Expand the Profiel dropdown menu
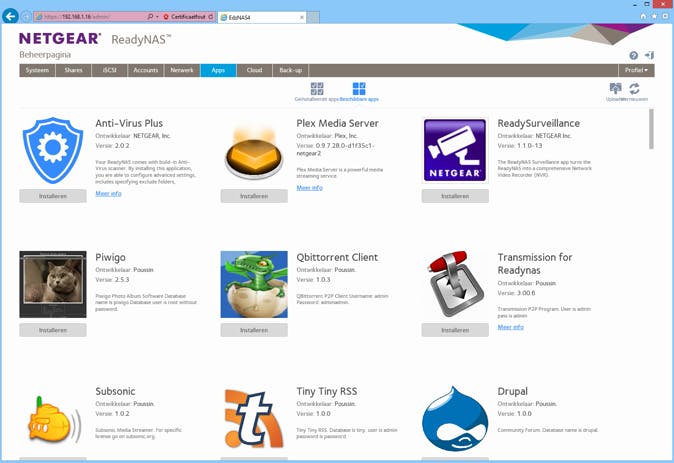Image resolution: width=674 pixels, height=463 pixels. click(636, 70)
